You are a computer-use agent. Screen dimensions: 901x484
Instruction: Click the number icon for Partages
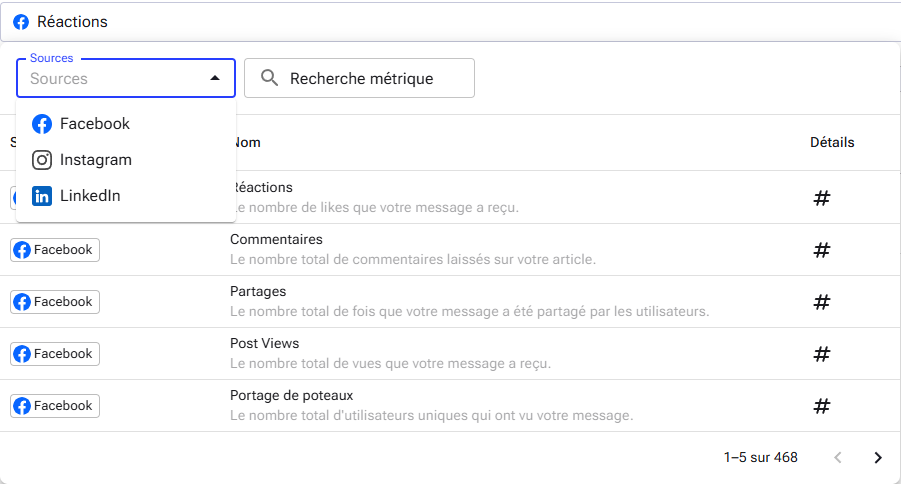click(x=822, y=302)
